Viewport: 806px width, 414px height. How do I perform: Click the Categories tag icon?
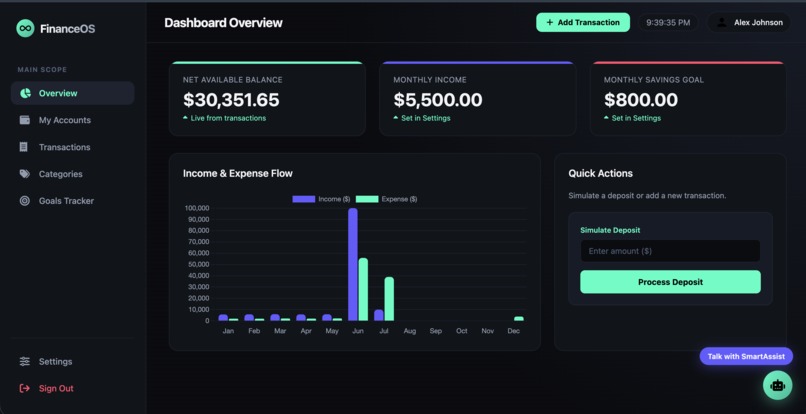pos(25,174)
